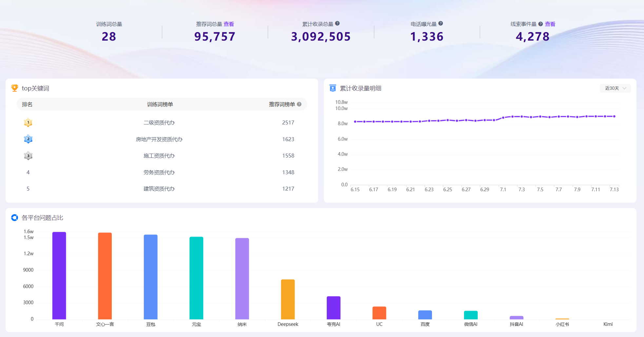Open 查看 link beside 线索事件量
This screenshot has width=644, height=337.
[550, 24]
